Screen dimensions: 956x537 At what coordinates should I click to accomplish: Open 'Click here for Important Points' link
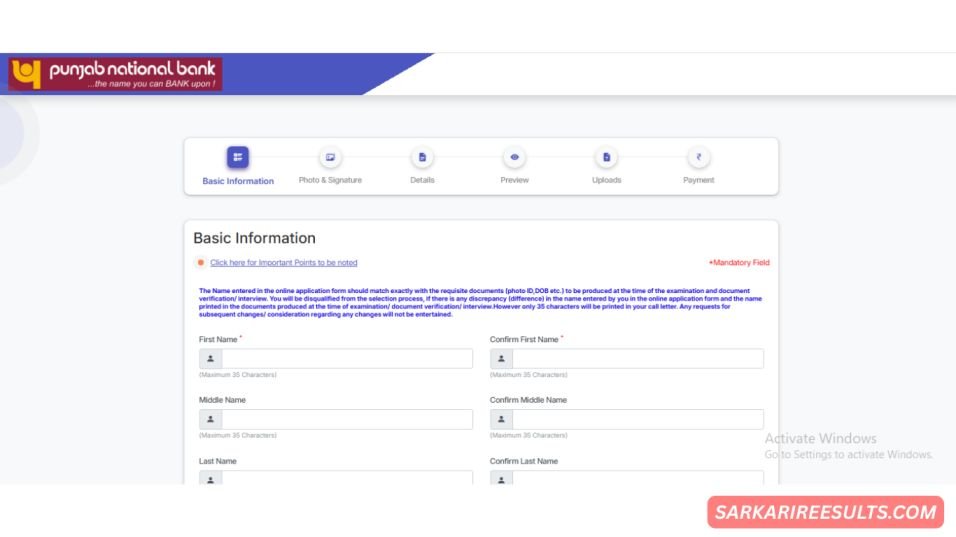tap(283, 263)
